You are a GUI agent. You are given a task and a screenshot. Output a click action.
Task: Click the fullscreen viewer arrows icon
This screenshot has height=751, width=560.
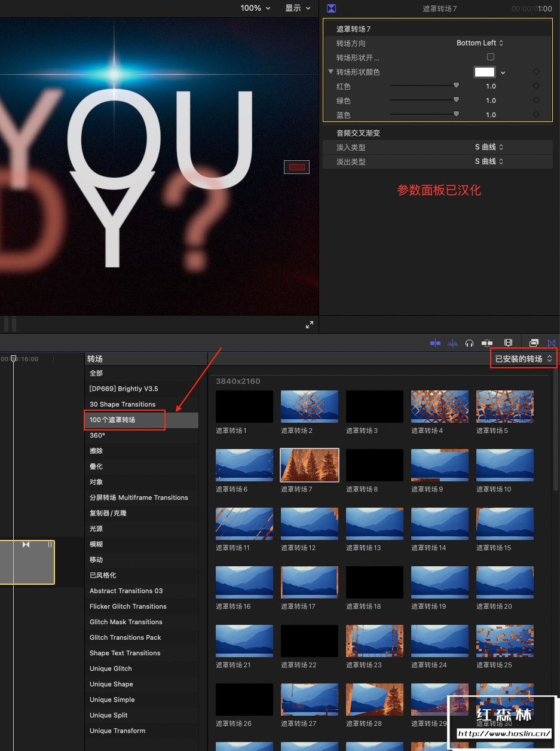tap(310, 325)
